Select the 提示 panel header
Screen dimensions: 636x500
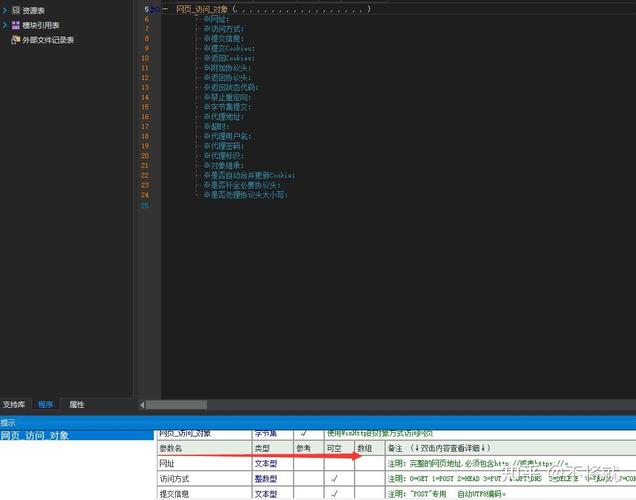318,422
